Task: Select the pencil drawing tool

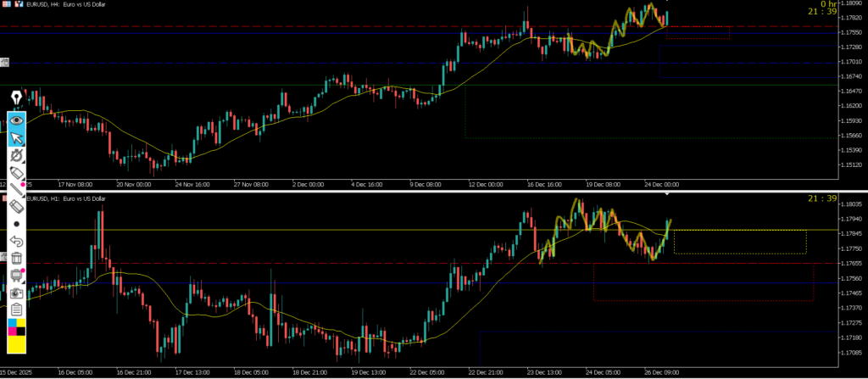Action: pyautogui.click(x=16, y=172)
